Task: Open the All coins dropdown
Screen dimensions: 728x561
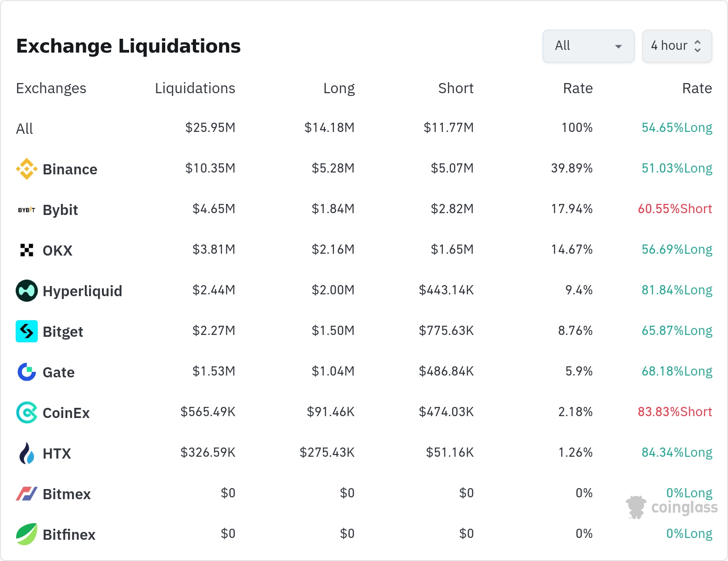Action: click(x=588, y=46)
